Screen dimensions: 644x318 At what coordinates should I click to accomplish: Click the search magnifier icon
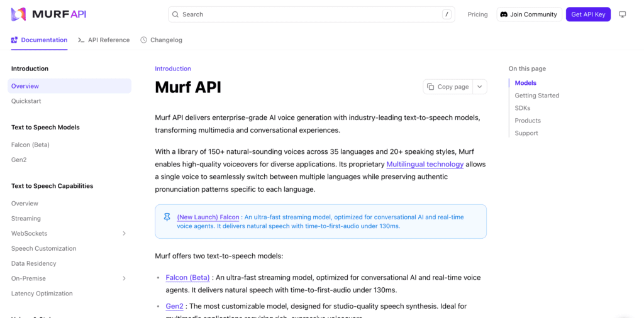[x=175, y=14]
